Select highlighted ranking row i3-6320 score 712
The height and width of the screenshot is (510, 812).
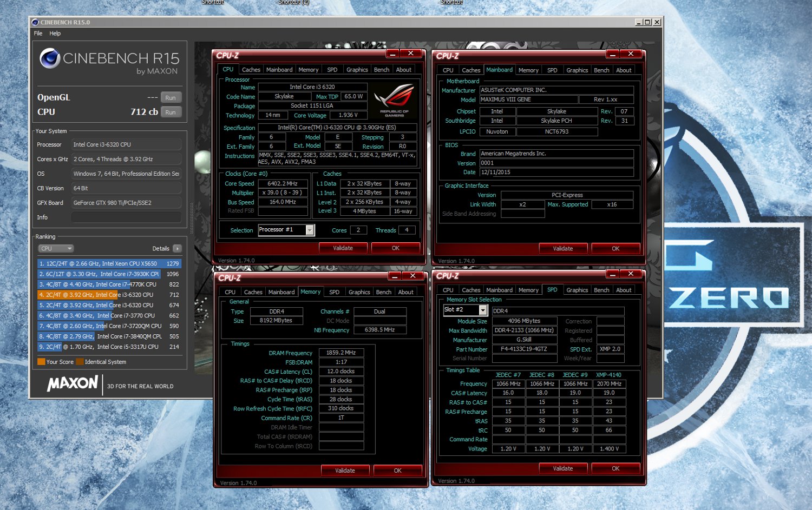109,295
